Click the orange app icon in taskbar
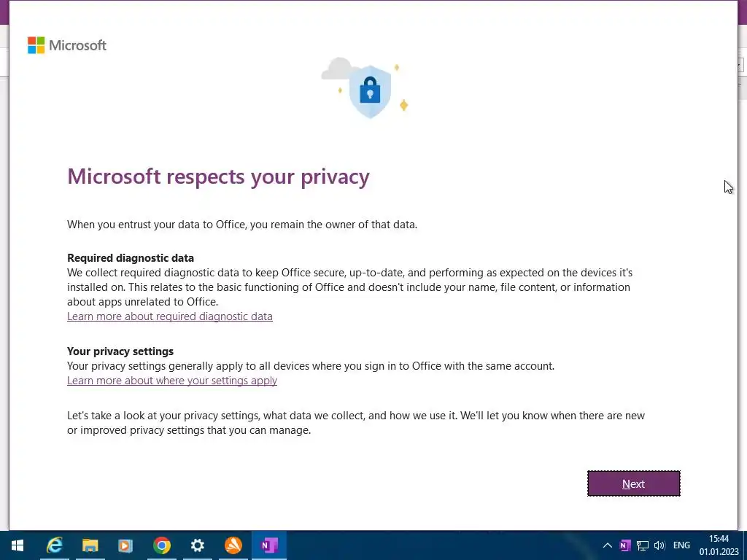The image size is (747, 560). pyautogui.click(x=233, y=545)
